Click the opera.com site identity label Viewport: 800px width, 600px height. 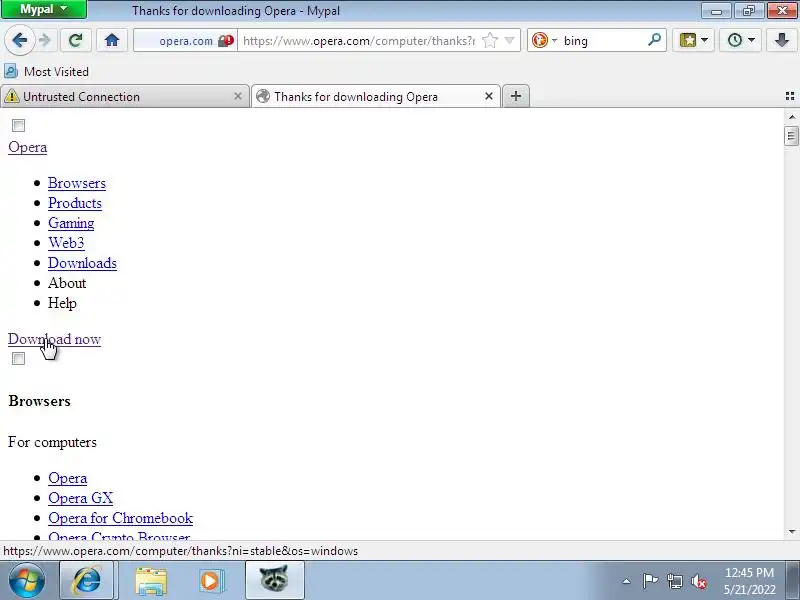click(186, 41)
